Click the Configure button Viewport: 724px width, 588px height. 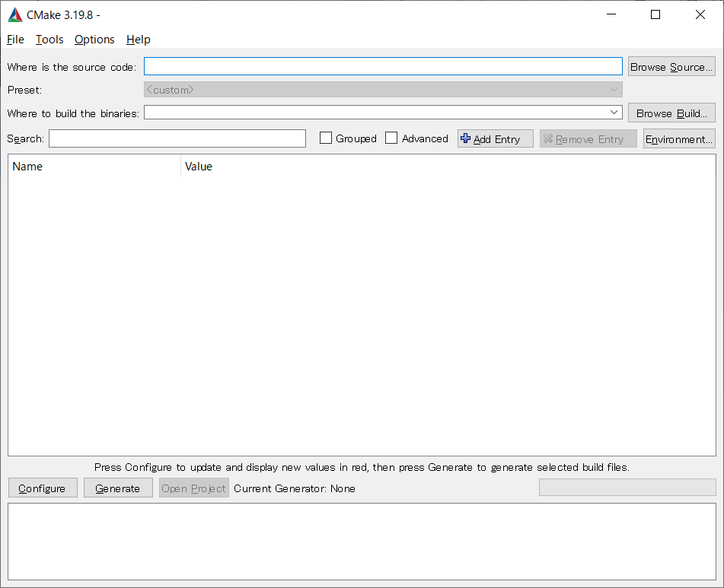43,488
